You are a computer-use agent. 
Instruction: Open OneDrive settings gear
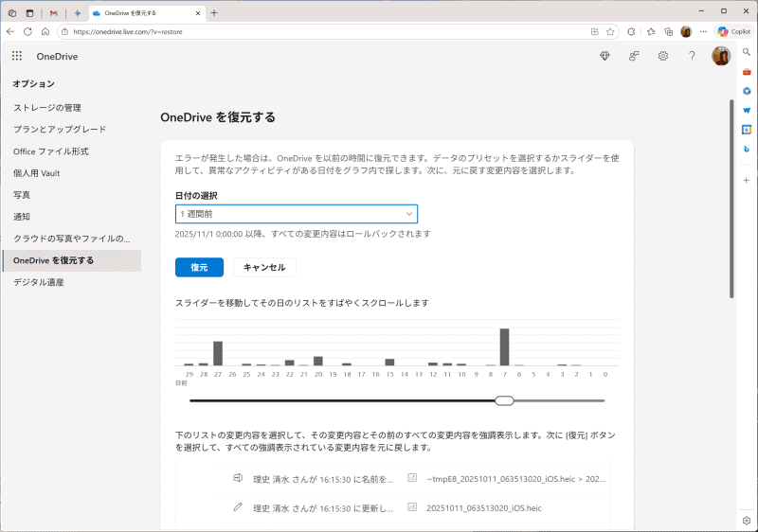[662, 56]
